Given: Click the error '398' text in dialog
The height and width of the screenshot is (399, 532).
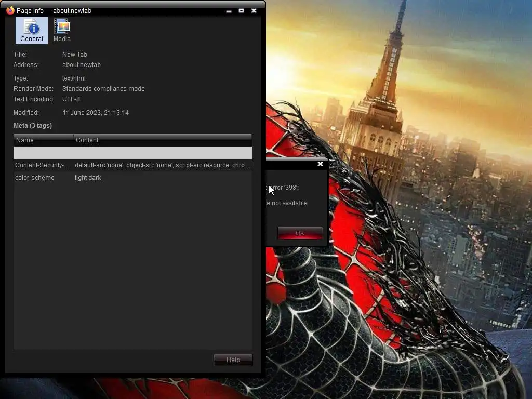Looking at the screenshot, I should click(283, 187).
